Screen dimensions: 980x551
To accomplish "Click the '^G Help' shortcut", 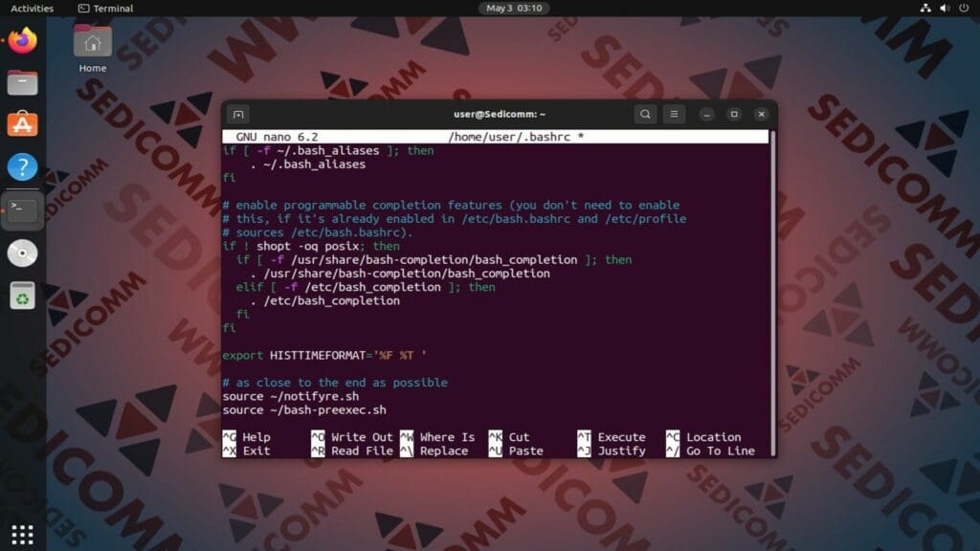I will click(247, 437).
